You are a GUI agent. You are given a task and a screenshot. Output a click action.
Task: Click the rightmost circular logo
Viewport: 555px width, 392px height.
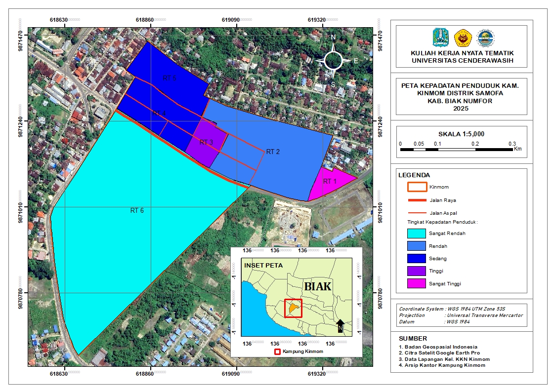point(485,38)
